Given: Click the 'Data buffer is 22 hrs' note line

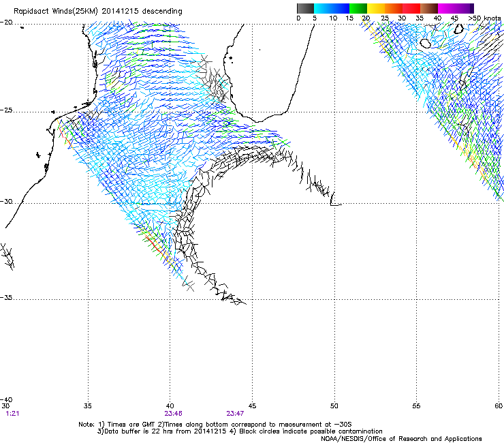Looking at the screenshot, I should click(240, 431).
